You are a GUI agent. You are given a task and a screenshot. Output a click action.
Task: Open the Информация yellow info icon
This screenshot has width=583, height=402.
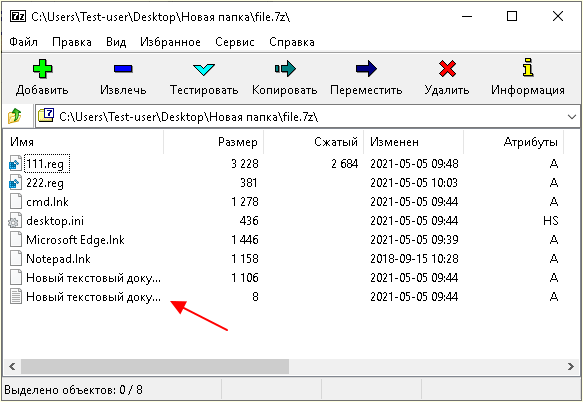(528, 68)
